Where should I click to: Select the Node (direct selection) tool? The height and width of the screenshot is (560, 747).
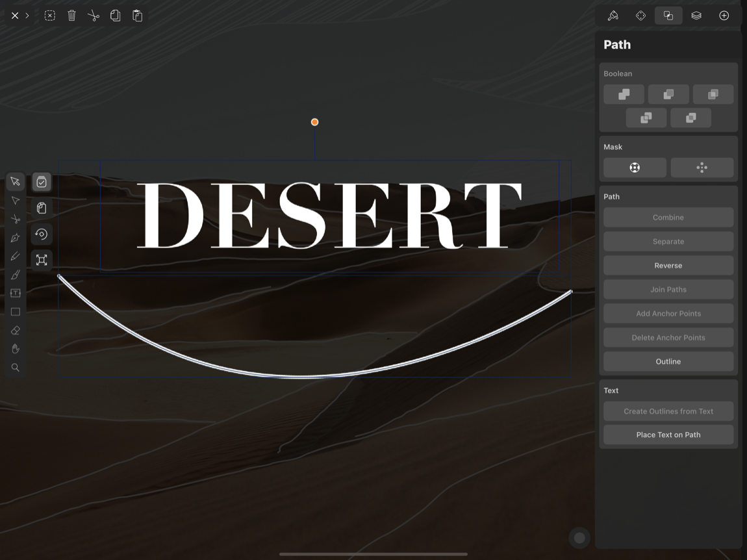15,201
